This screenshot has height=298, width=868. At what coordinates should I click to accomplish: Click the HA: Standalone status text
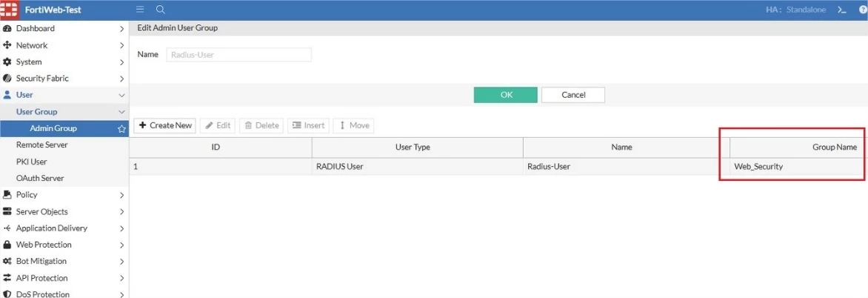click(x=796, y=10)
